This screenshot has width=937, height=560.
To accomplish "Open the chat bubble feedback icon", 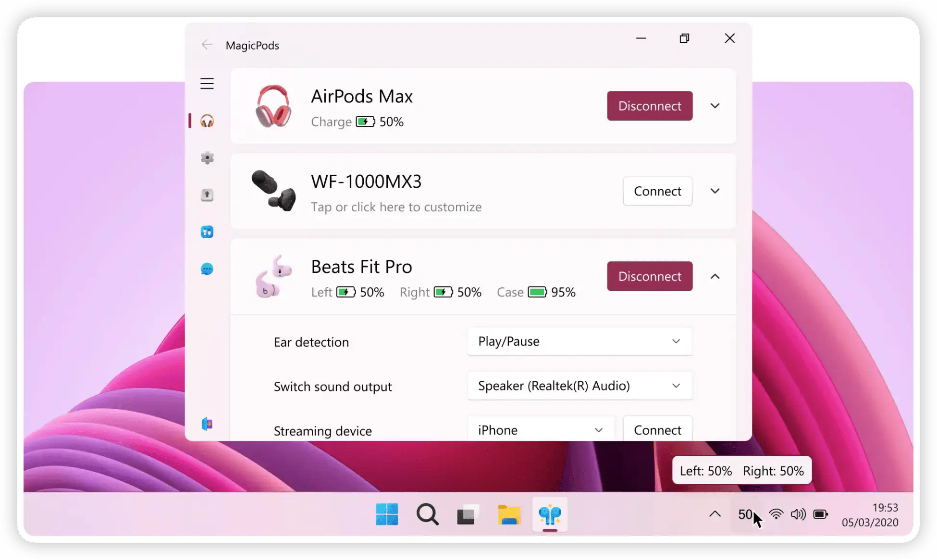I will pyautogui.click(x=207, y=269).
